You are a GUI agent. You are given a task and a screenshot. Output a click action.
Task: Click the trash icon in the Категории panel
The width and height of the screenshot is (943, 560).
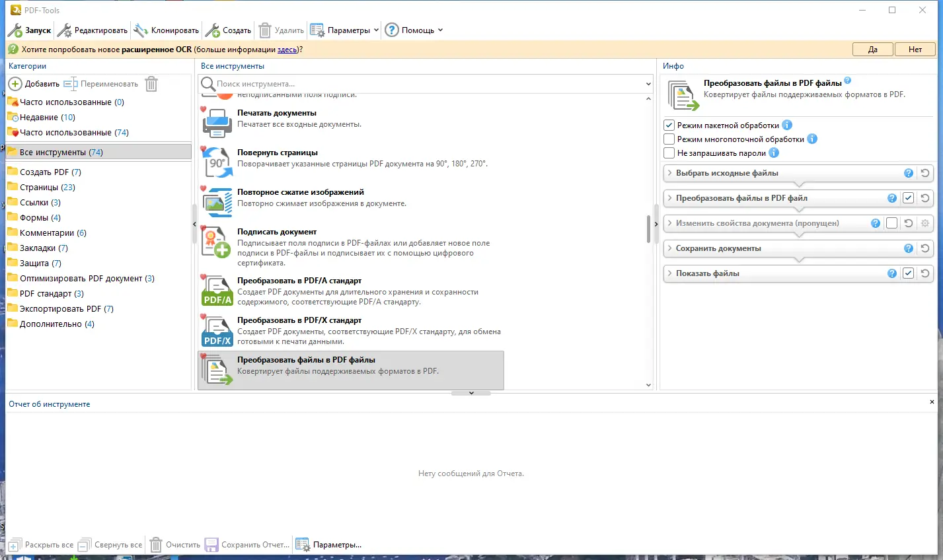pyautogui.click(x=151, y=84)
